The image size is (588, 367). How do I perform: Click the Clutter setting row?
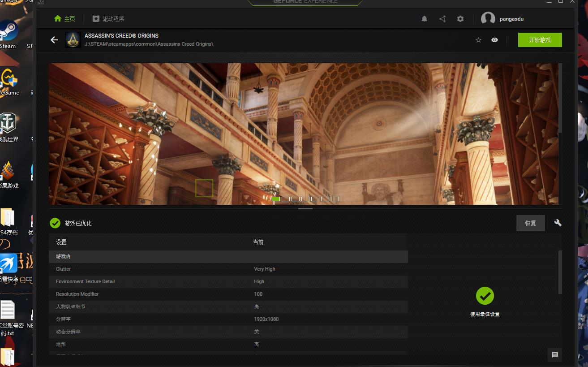[x=228, y=269]
